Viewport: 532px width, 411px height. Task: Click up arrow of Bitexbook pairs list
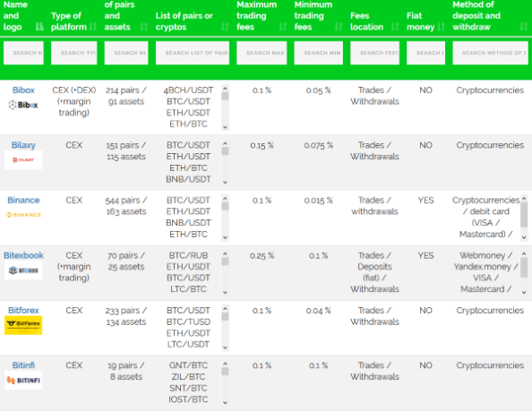pos(225,253)
